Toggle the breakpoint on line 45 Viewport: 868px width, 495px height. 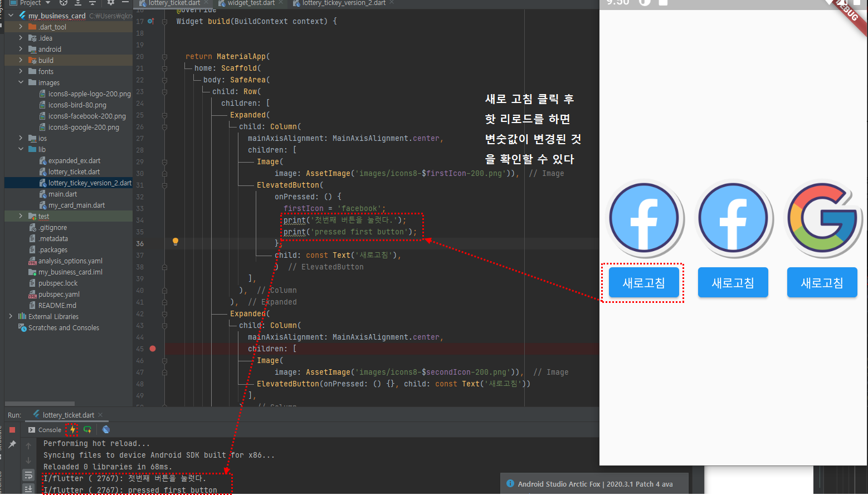pos(153,349)
